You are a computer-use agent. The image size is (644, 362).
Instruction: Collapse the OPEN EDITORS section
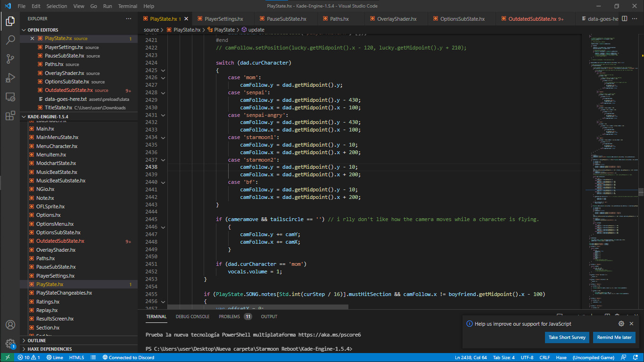tap(42, 30)
